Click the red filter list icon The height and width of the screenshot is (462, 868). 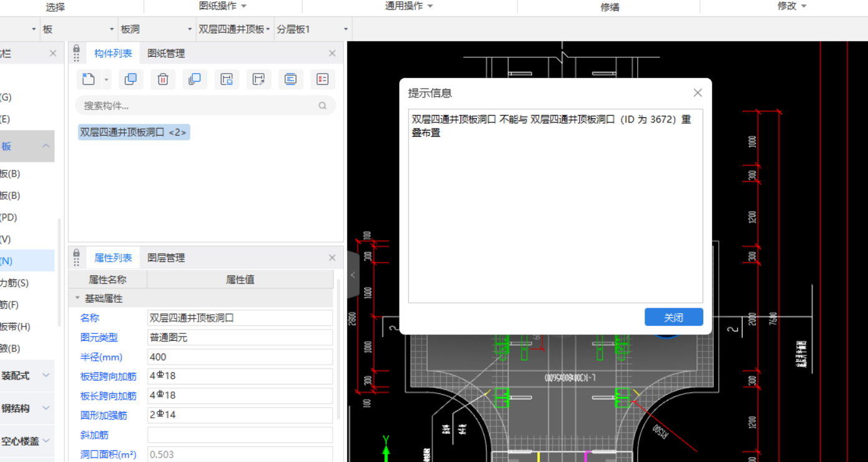coord(322,79)
